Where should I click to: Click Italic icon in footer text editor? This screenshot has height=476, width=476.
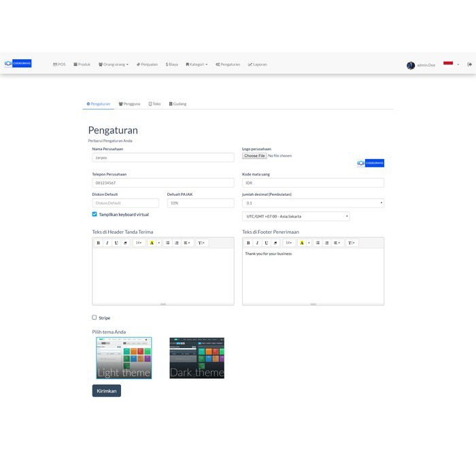(x=257, y=243)
